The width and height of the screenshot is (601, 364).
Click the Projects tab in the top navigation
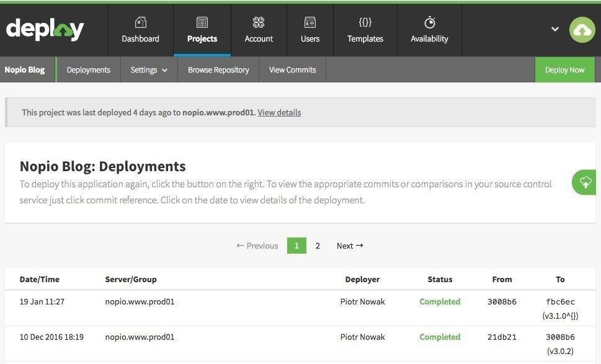tap(202, 30)
